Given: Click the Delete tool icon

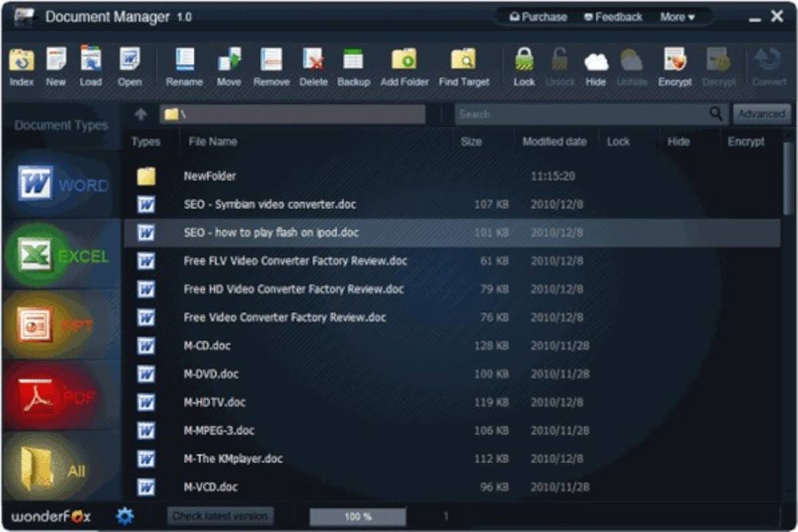Looking at the screenshot, I should click(313, 59).
